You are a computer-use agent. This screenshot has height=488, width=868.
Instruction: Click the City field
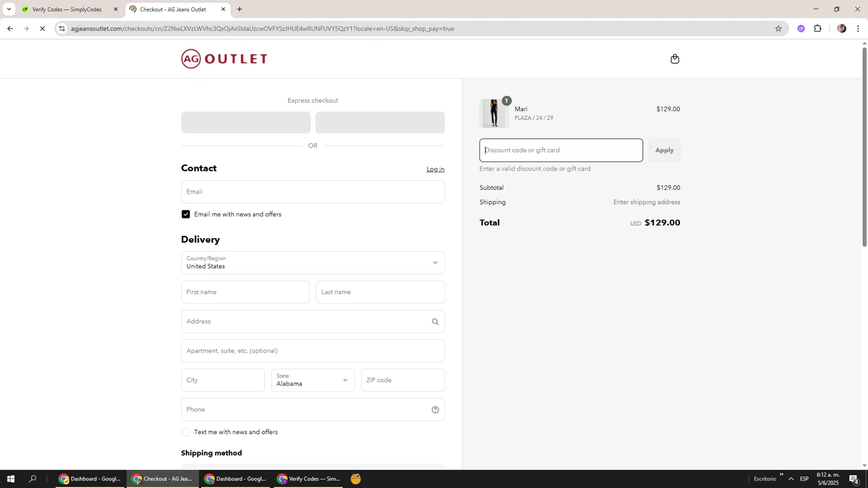(223, 380)
